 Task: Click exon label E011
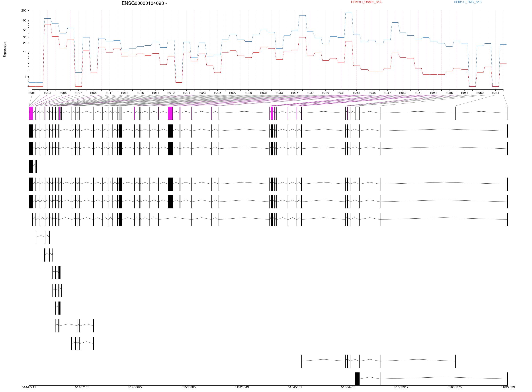[109, 93]
